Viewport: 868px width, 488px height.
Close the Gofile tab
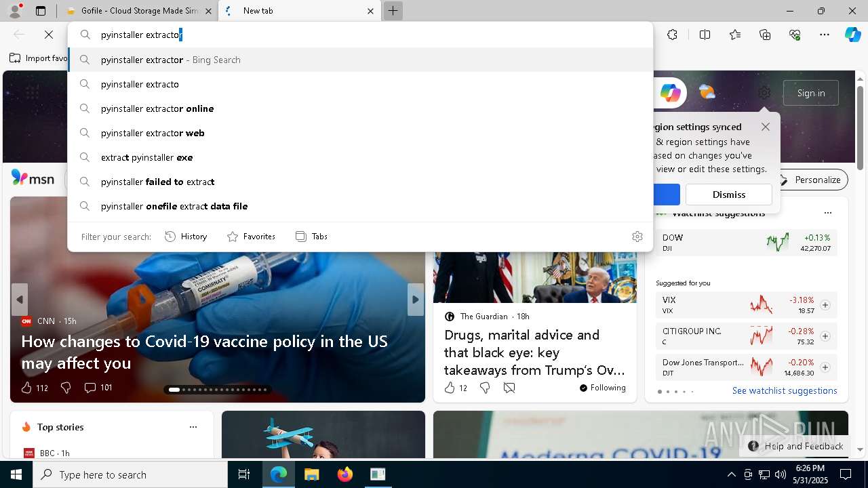coord(208,11)
